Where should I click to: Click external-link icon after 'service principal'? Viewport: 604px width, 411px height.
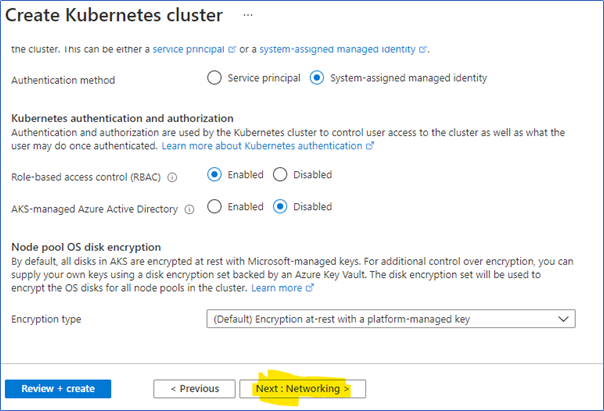[x=233, y=48]
